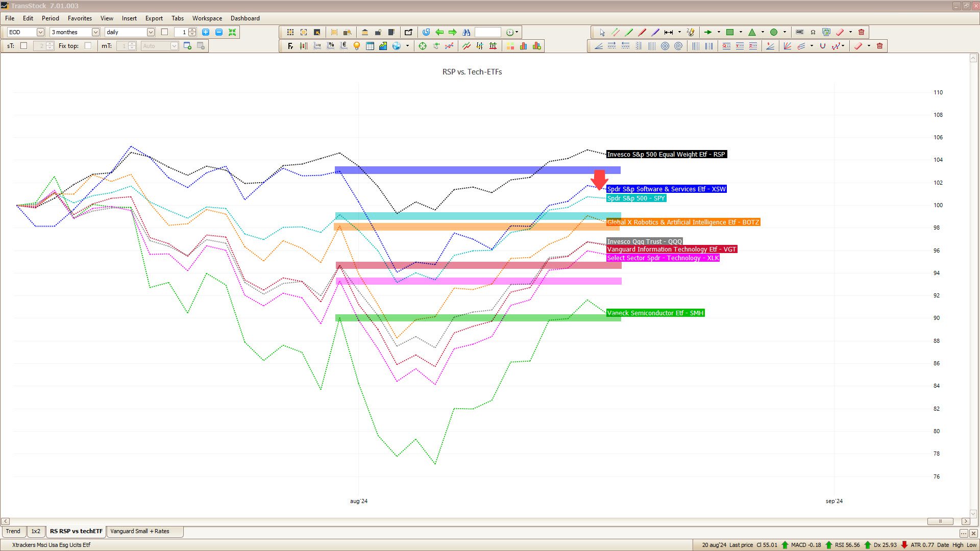The width and height of the screenshot is (980, 551).
Task: Click the red trash icon, top toolbar
Action: (x=862, y=32)
